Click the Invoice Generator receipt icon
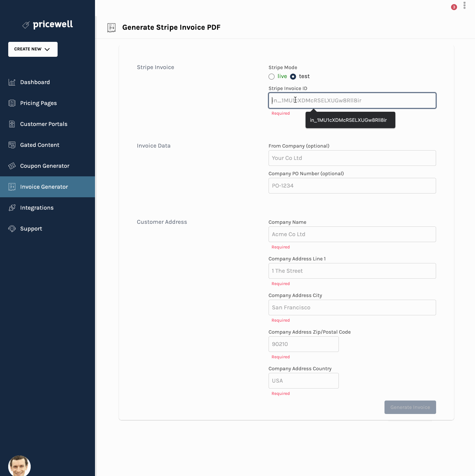The image size is (475, 476). (x=12, y=187)
